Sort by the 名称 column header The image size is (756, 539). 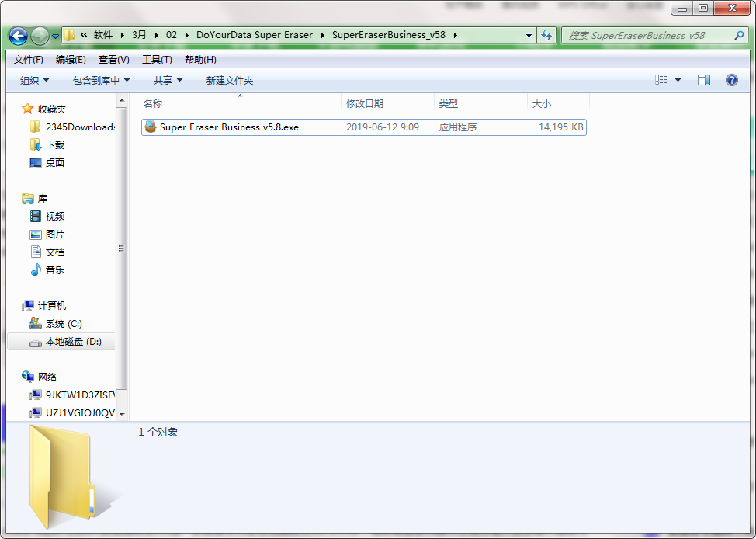[241, 103]
